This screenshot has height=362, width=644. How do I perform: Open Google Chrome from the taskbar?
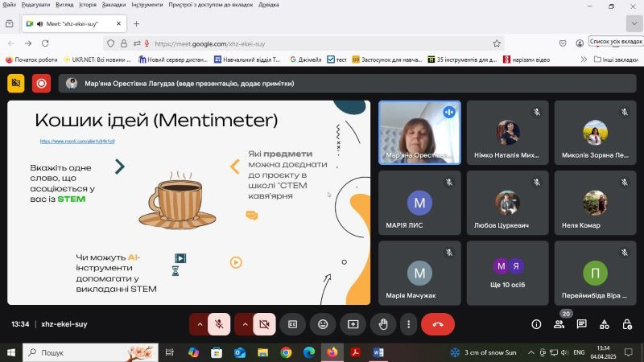287,352
